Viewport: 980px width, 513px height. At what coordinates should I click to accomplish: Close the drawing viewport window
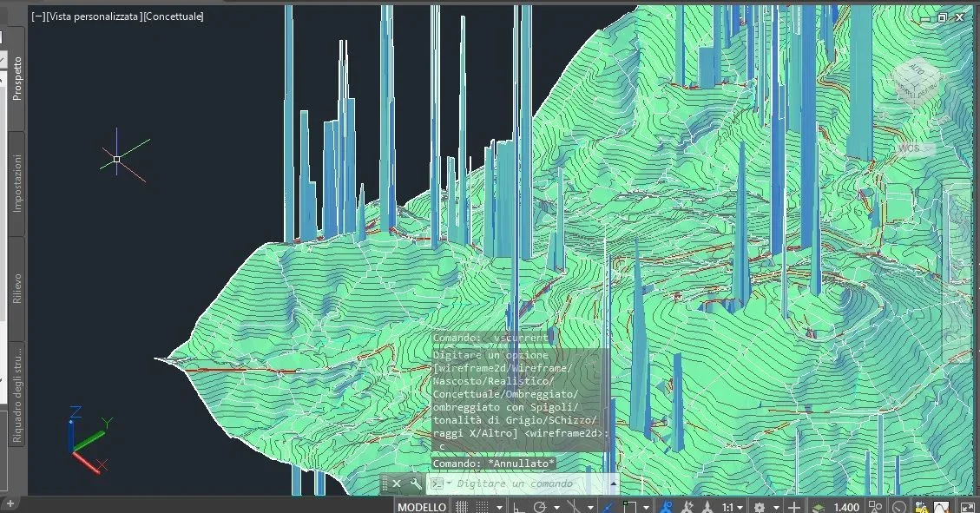pos(960,17)
